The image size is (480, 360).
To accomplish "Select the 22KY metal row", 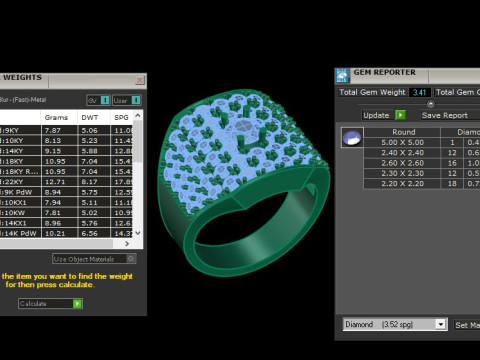I will (x=67, y=182).
